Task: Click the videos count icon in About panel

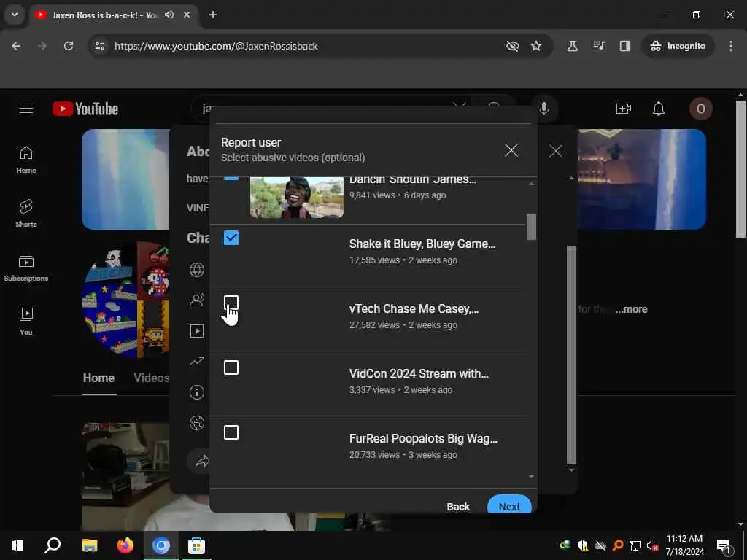Action: [x=197, y=331]
